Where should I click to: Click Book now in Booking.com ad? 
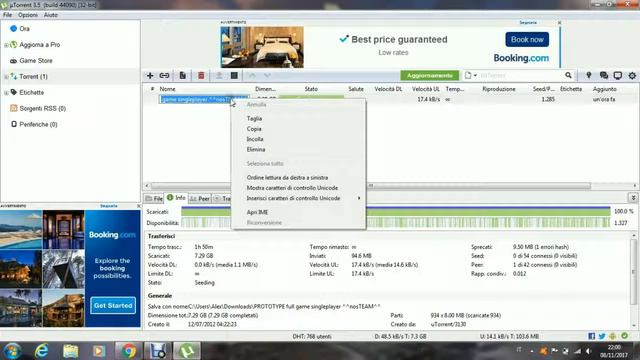[x=527, y=40]
